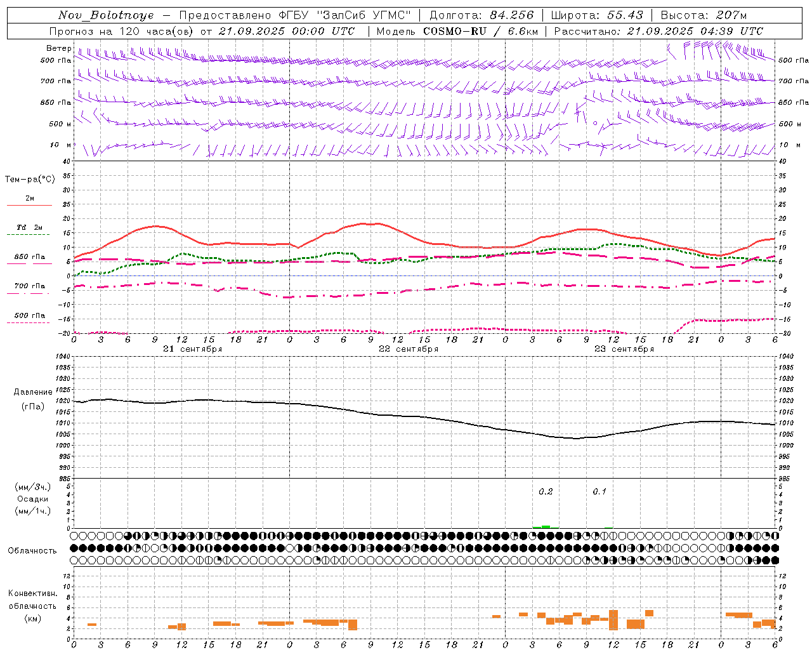
Task: Click the (мм/3ч.) unit label
Action: tap(33, 487)
